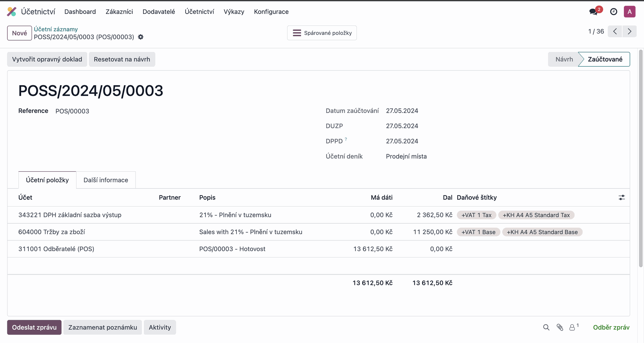
Task: Select the Zaúčtované status stage
Action: tap(605, 59)
